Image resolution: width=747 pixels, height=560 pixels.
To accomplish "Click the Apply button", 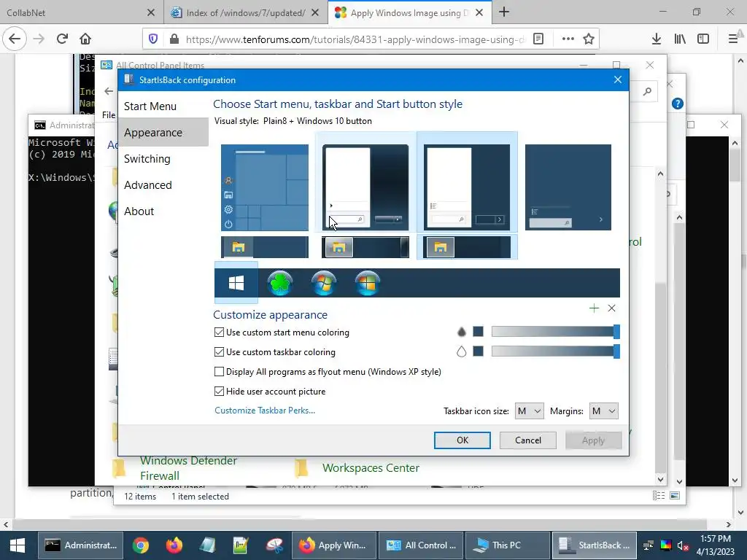I will (593, 440).
